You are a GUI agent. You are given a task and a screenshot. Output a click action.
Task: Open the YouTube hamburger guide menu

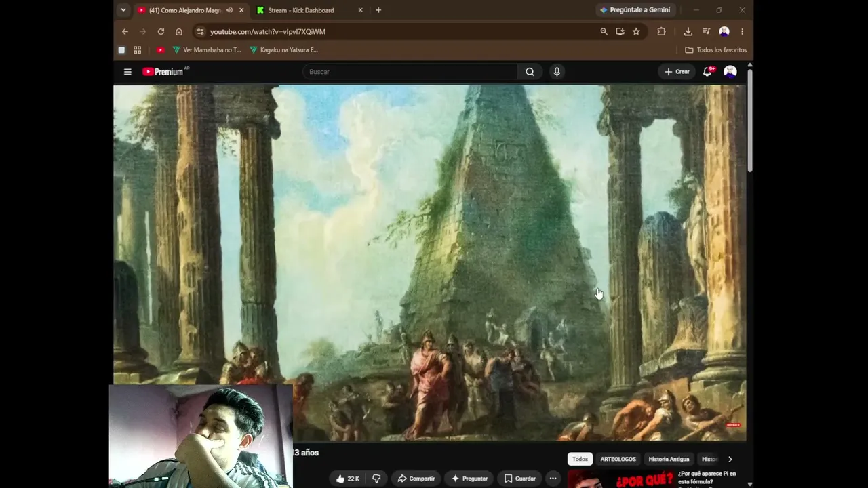pyautogui.click(x=127, y=72)
